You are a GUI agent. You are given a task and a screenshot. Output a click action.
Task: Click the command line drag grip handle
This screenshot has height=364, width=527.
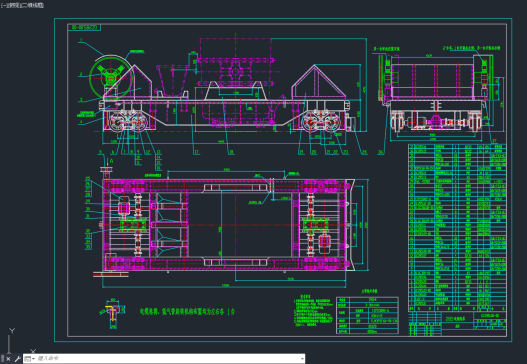click(x=2, y=359)
